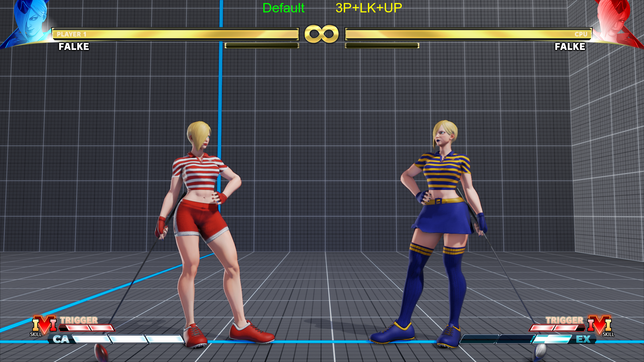Click Player 1's stun gauge under health bar

(x=262, y=46)
